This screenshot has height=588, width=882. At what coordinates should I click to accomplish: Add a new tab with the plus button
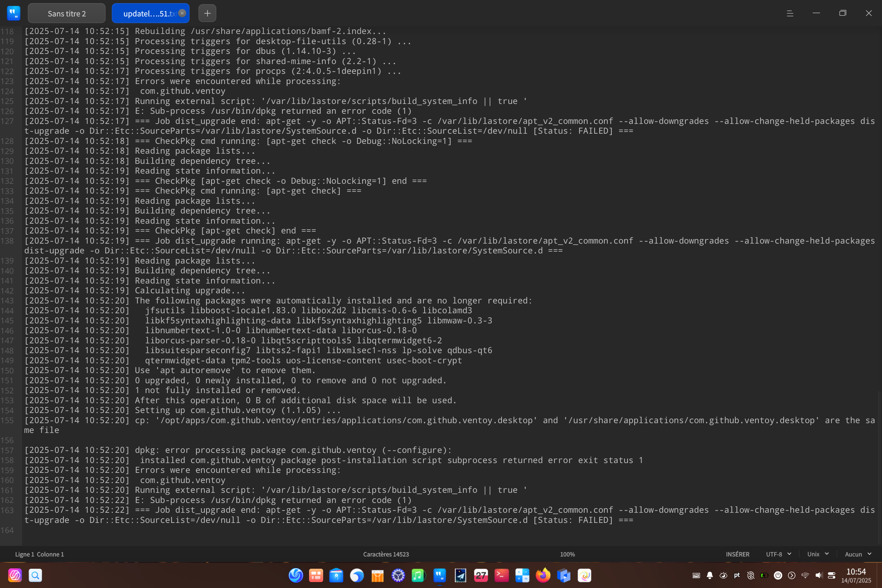[207, 14]
